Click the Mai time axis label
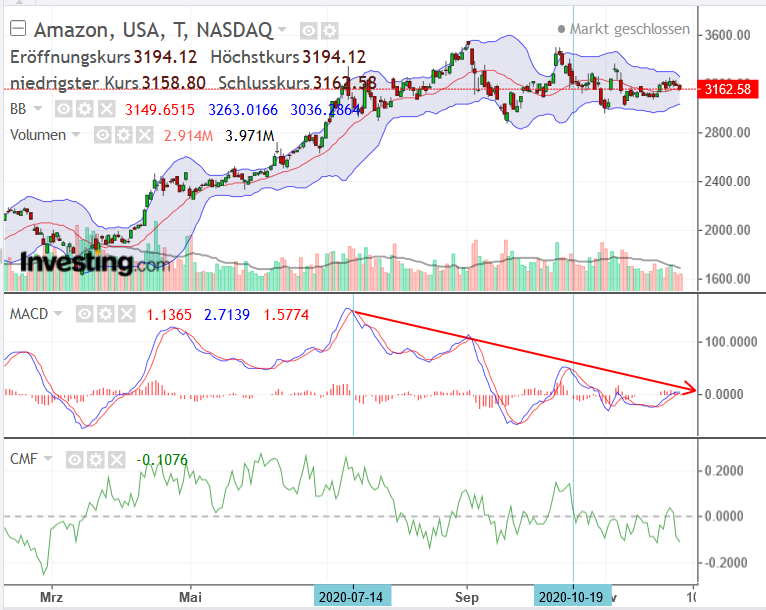The image size is (766, 610). [191, 597]
